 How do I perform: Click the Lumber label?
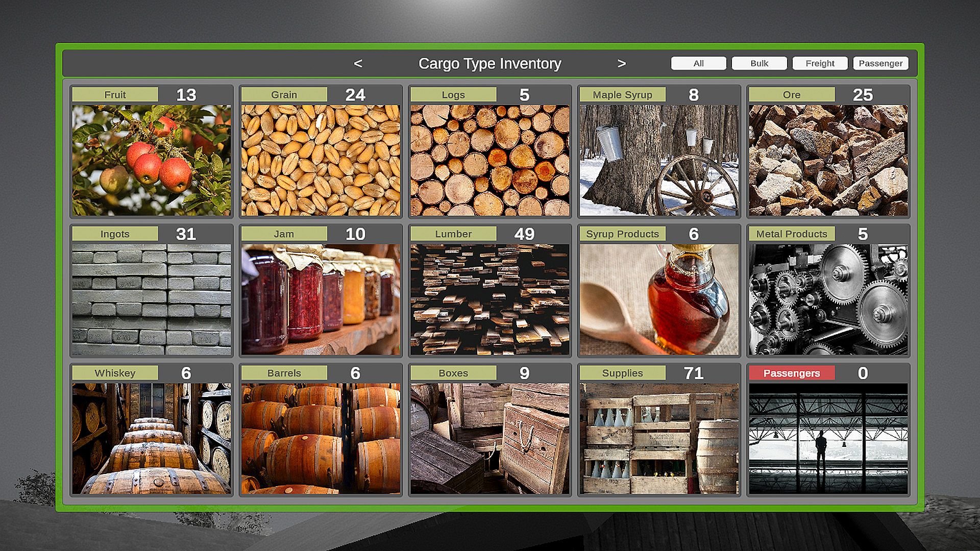pos(453,234)
